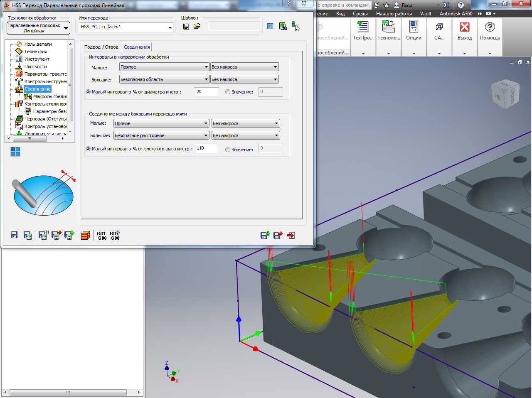Open Технология обработки dropdown
This screenshot has height=398, width=532.
pos(39,28)
